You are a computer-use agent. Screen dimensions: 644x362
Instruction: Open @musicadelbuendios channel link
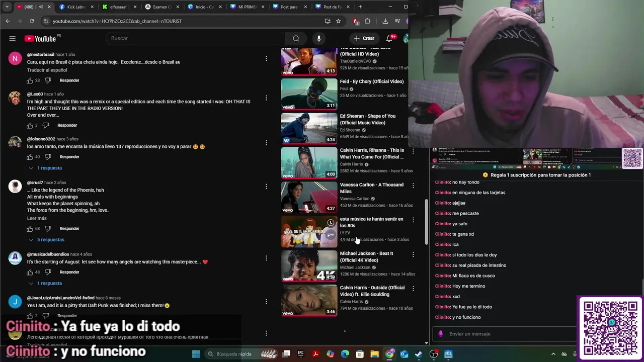pyautogui.click(x=48, y=254)
